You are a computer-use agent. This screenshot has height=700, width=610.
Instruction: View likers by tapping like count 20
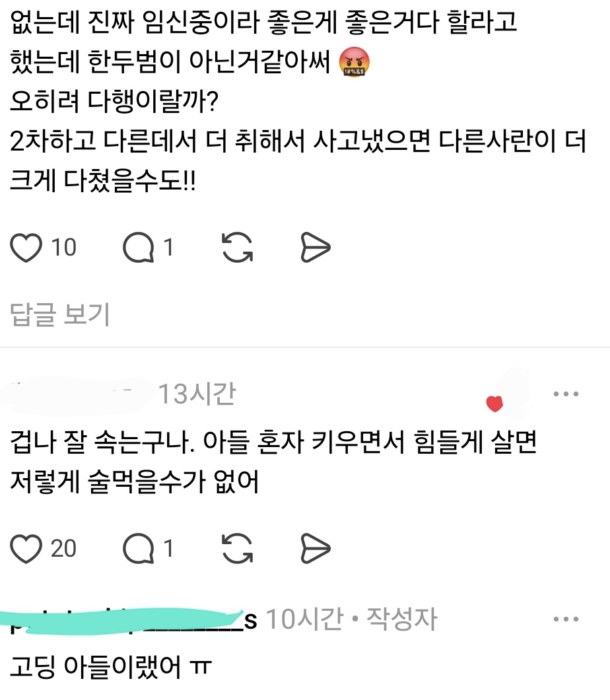point(64,548)
